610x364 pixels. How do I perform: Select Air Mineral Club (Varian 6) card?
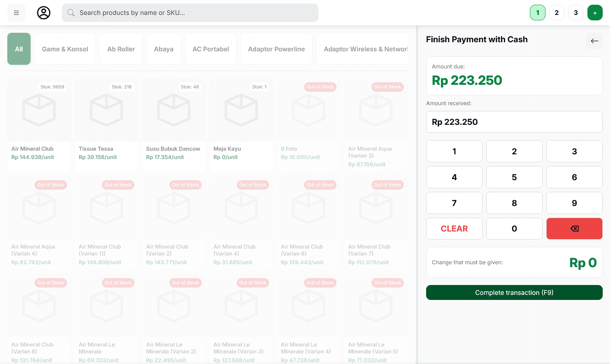point(308,223)
